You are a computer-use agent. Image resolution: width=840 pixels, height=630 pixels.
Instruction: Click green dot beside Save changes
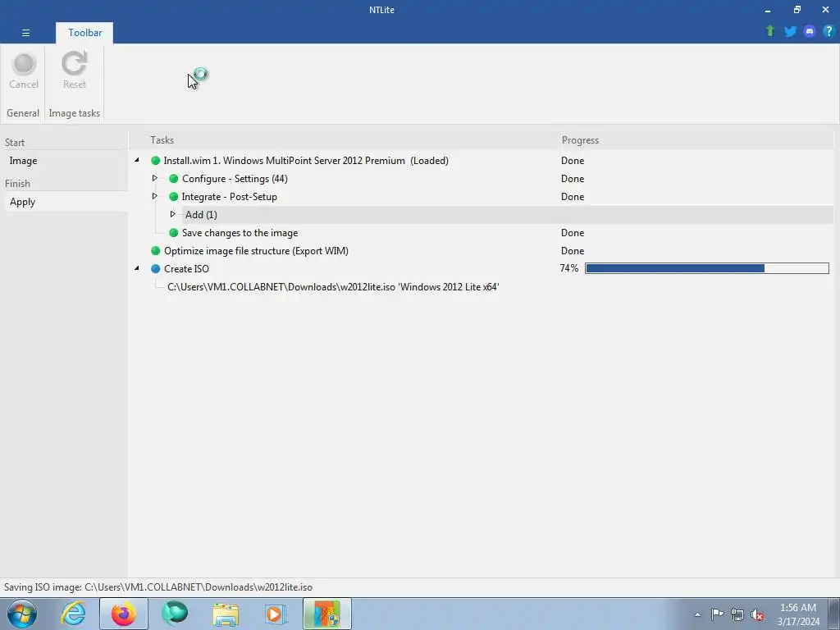pos(174,233)
